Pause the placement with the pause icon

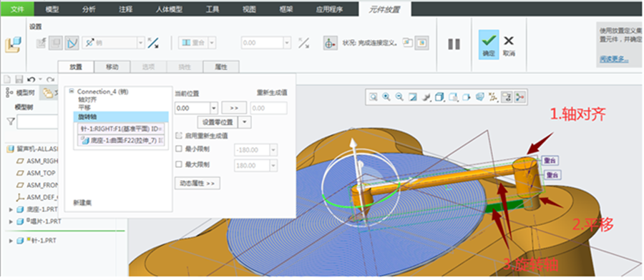[x=454, y=44]
